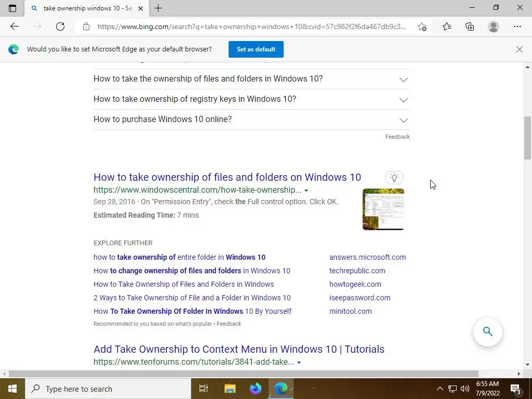Click techrepublic.com source link
Image resolution: width=532 pixels, height=399 pixels.
point(357,271)
